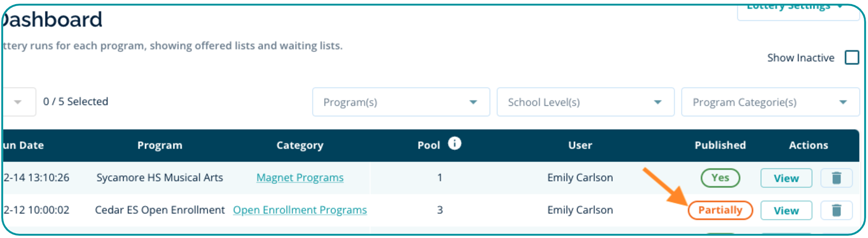The image size is (868, 238).
Task: Enable the Show Inactive checkbox
Action: click(852, 58)
